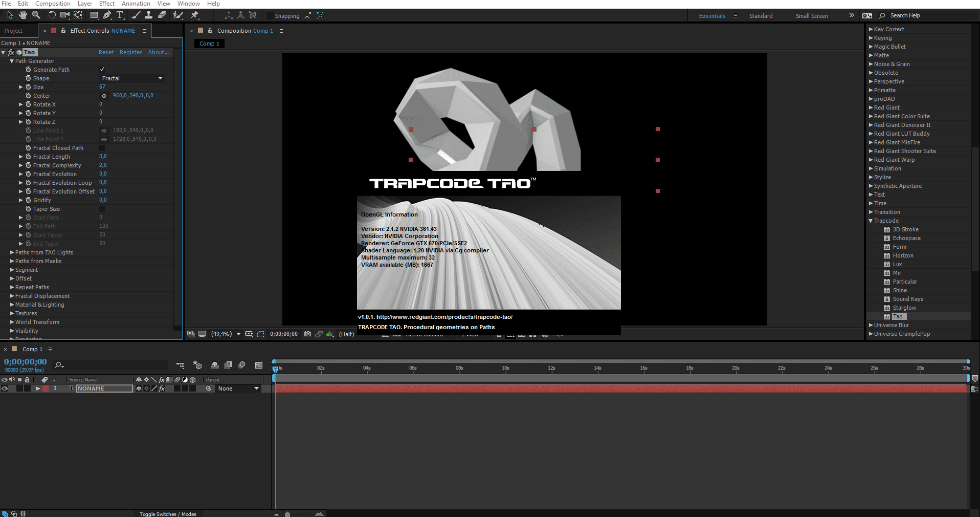Select the Rotation tool

[52, 15]
